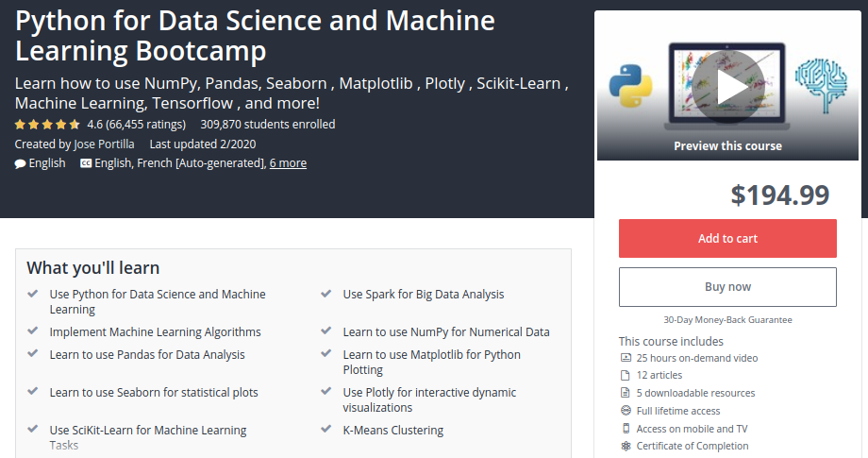Click checkmark beside Learn to use NumPy
The image size is (868, 458).
click(326, 331)
